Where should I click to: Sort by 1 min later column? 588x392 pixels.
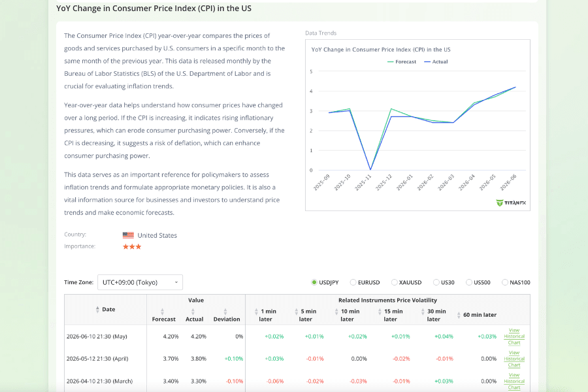click(256, 312)
